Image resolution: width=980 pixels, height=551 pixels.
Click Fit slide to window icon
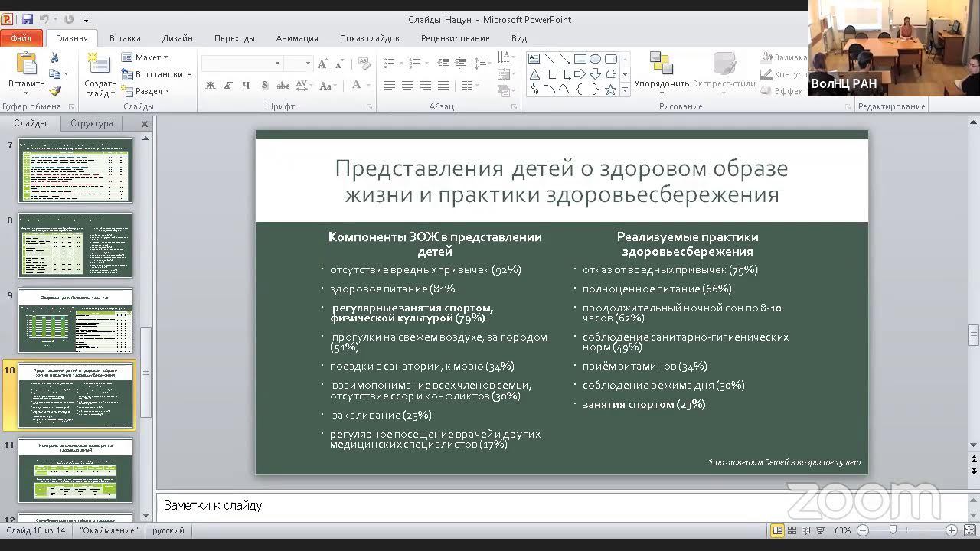(x=969, y=530)
